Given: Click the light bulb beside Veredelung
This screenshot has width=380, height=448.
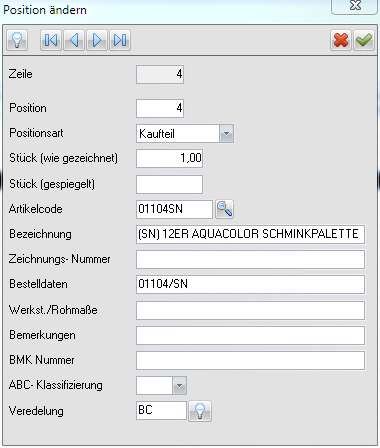Looking at the screenshot, I should pos(200,411).
